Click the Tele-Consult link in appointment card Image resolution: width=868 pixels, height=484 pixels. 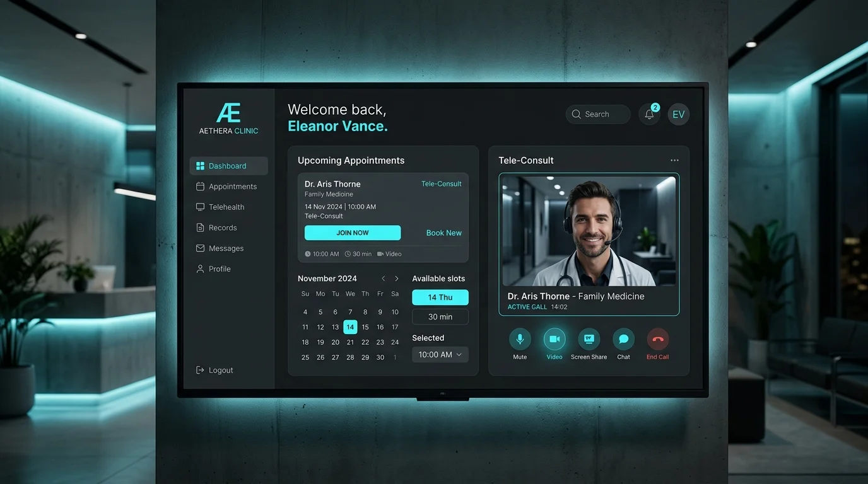click(442, 184)
